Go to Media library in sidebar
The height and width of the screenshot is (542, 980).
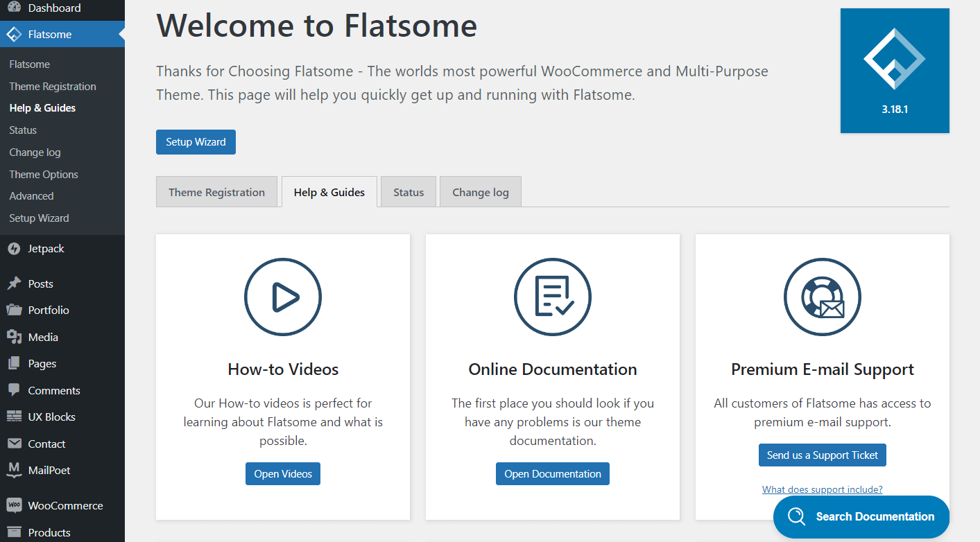coord(42,338)
